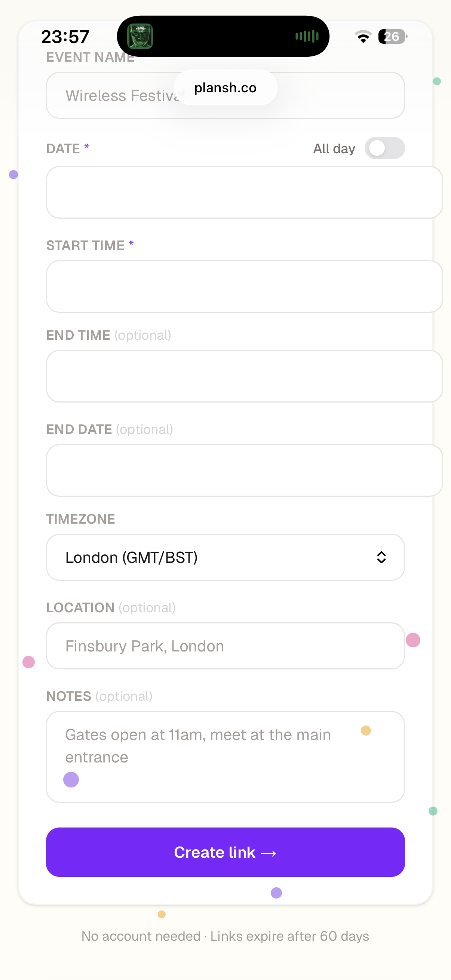Screen dimensions: 451x980
Task: Tap the All day label text
Action: click(334, 149)
